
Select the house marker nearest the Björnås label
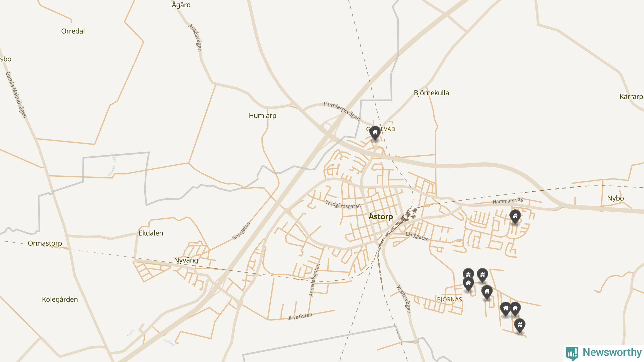click(468, 284)
